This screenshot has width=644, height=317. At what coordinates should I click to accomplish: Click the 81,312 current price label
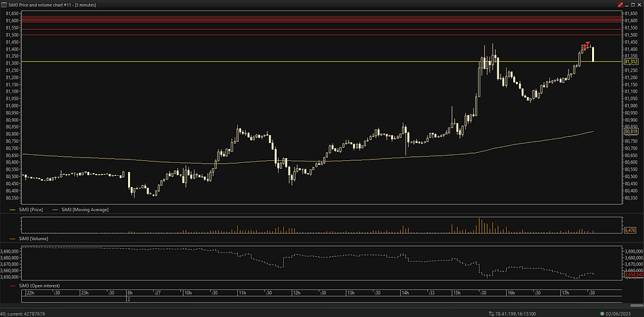click(631, 62)
